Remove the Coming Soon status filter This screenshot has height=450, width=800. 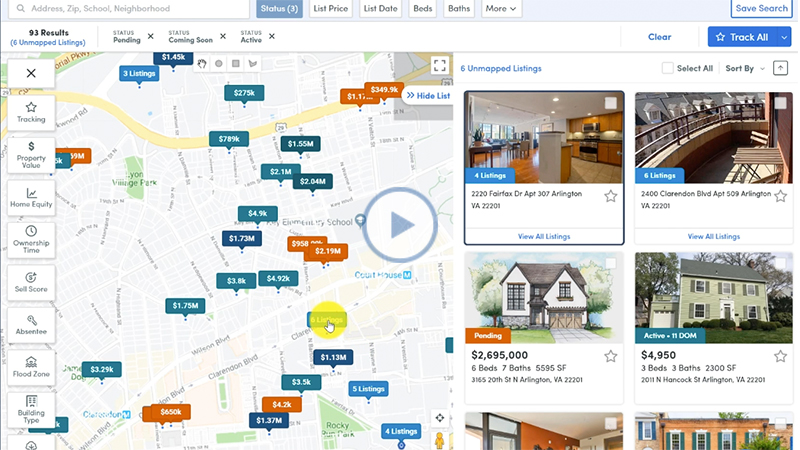click(223, 36)
